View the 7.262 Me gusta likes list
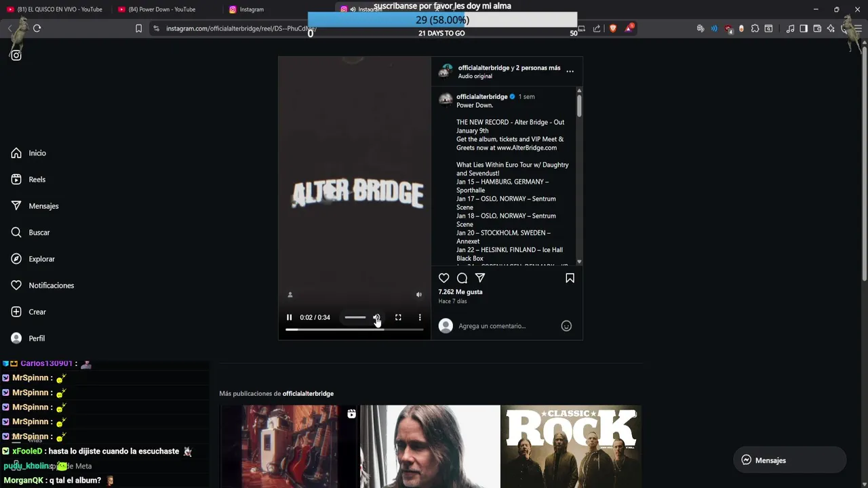The height and width of the screenshot is (488, 868). (460, 292)
